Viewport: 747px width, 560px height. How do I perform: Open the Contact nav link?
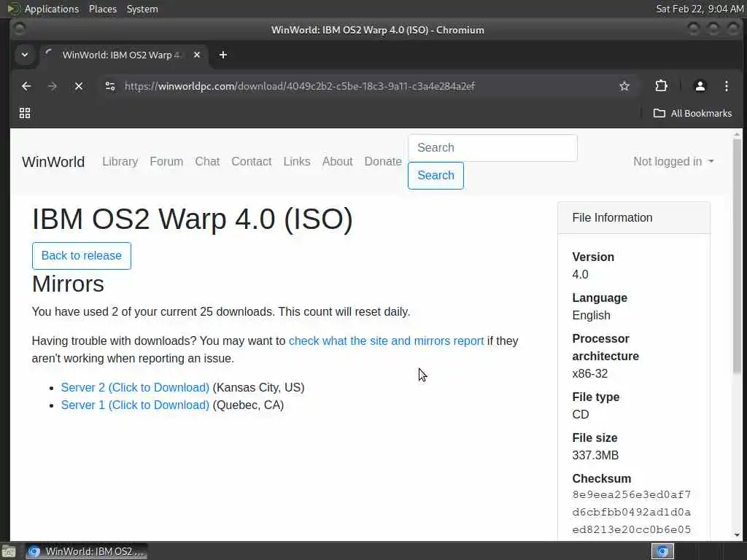(x=252, y=161)
